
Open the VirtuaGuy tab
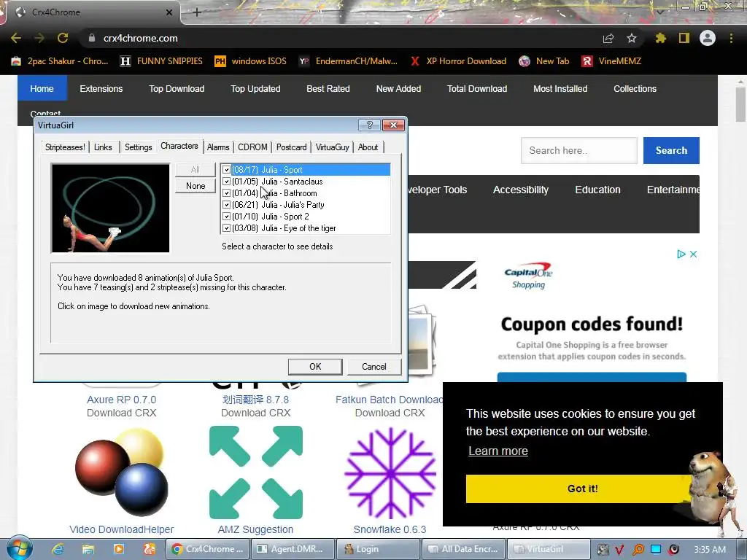click(332, 147)
